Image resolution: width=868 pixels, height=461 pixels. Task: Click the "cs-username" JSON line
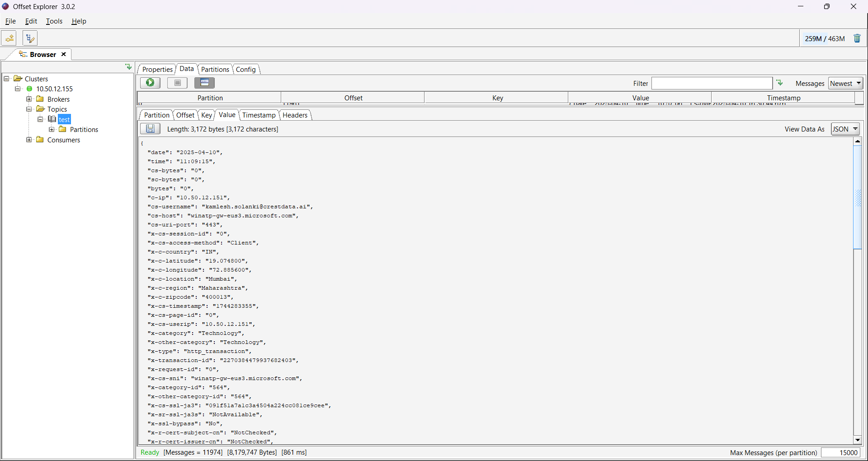click(230, 207)
